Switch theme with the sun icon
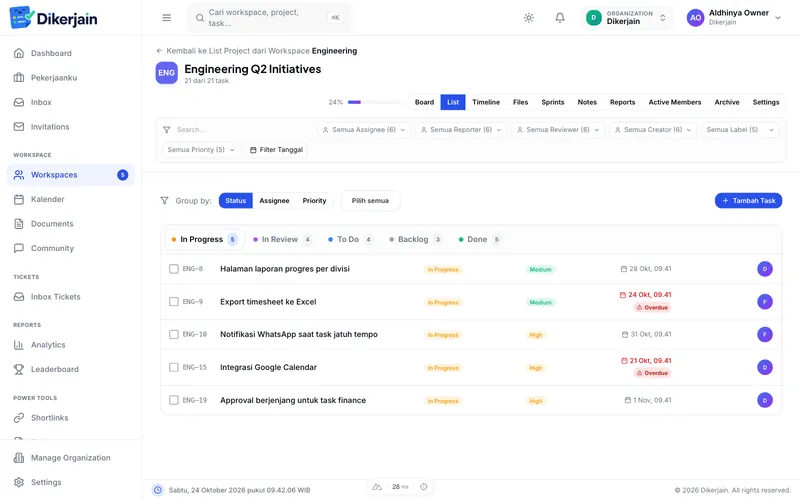This screenshot has height=500, width=800. point(529,18)
